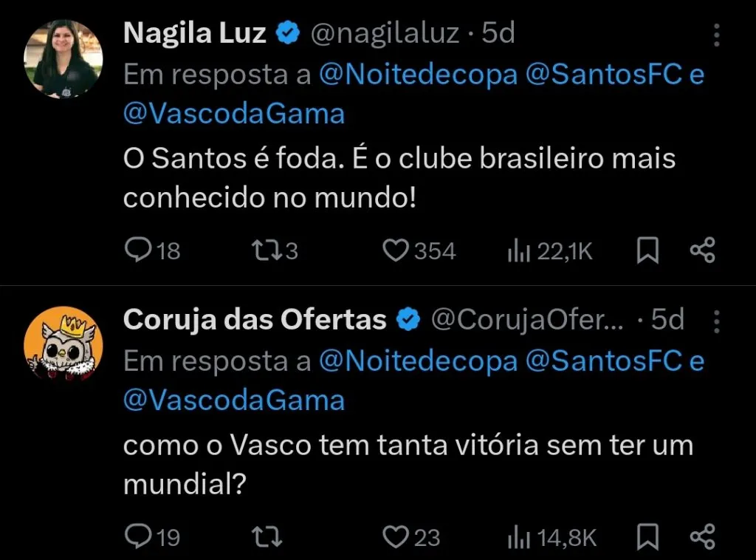Click the share icon on Nagila Luz's reply
756x560 pixels.
point(701,250)
